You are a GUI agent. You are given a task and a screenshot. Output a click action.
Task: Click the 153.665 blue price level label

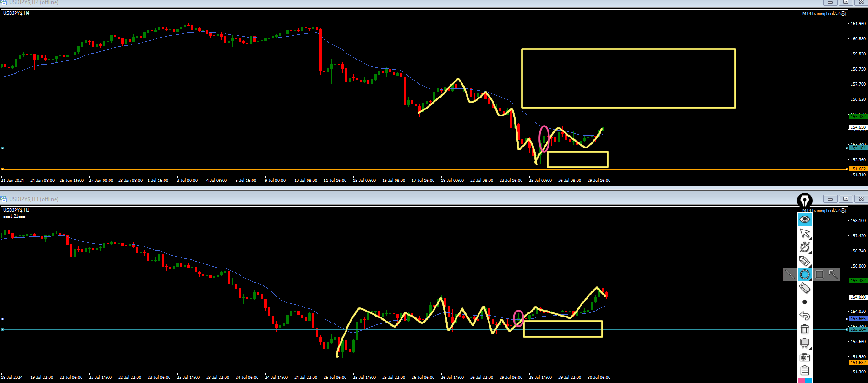pos(858,319)
